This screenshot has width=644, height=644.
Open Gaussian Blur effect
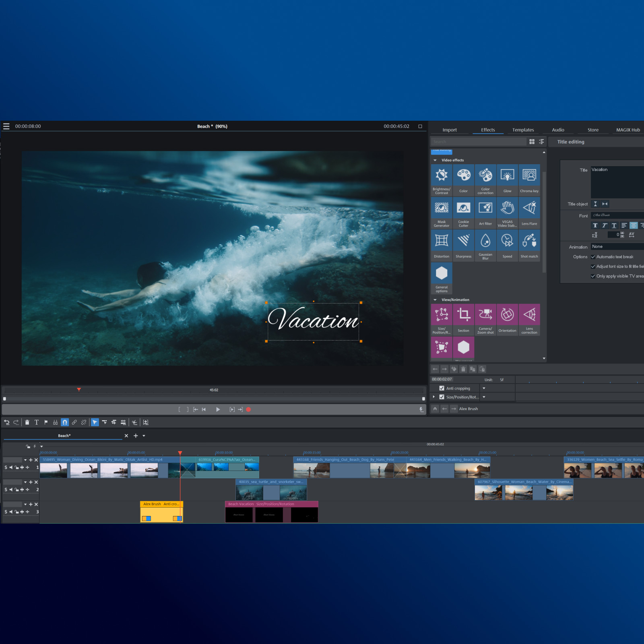(485, 245)
